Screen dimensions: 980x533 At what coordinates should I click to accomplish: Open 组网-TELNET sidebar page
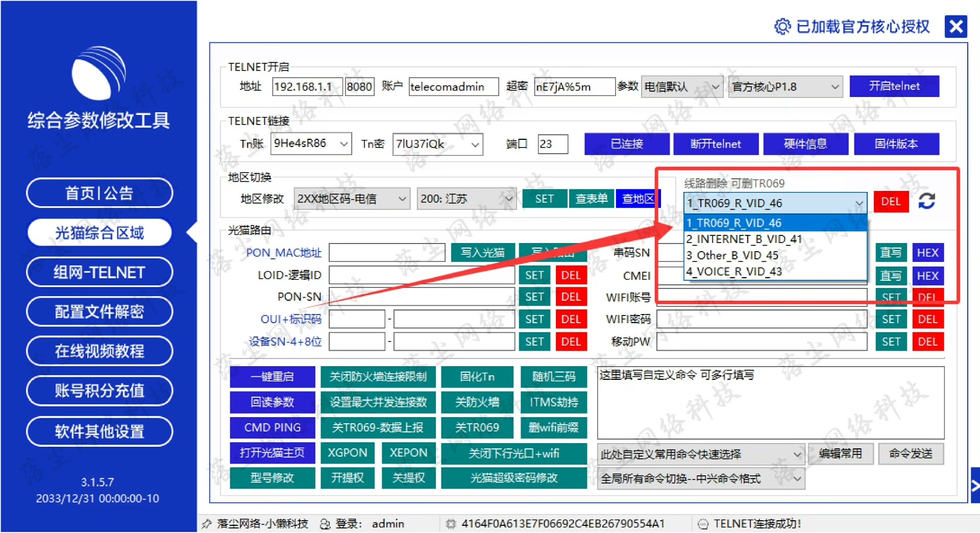pos(100,272)
